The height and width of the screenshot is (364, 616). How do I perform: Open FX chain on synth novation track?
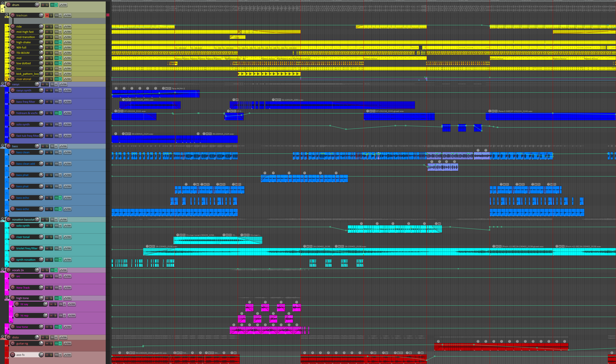pos(56,260)
